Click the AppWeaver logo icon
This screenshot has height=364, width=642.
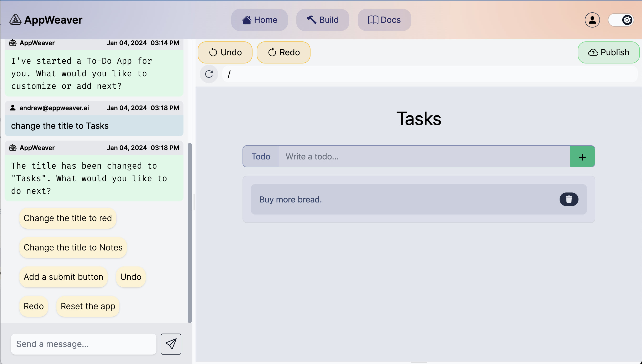[15, 20]
